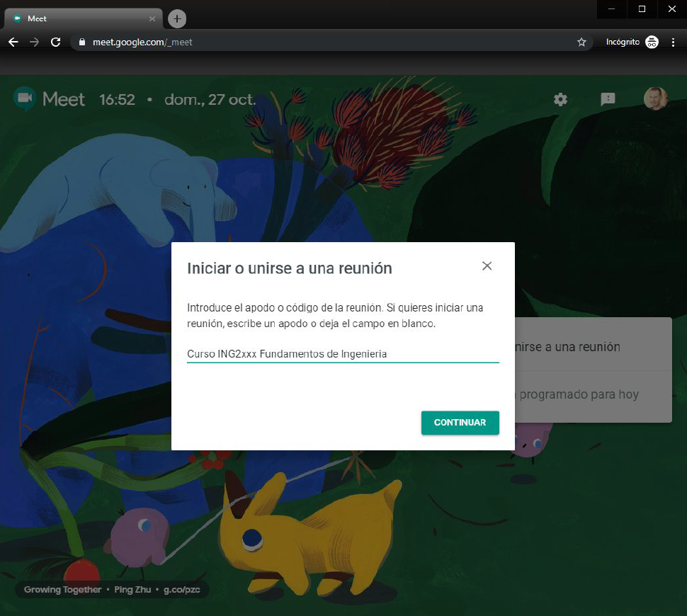Bookmark this page with the star icon
The height and width of the screenshot is (616, 687).
click(x=581, y=42)
